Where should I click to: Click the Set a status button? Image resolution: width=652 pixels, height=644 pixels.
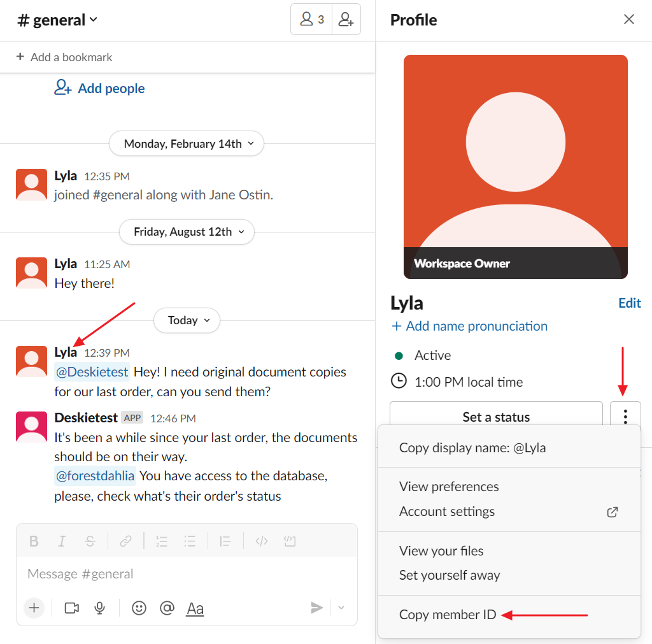tap(496, 417)
